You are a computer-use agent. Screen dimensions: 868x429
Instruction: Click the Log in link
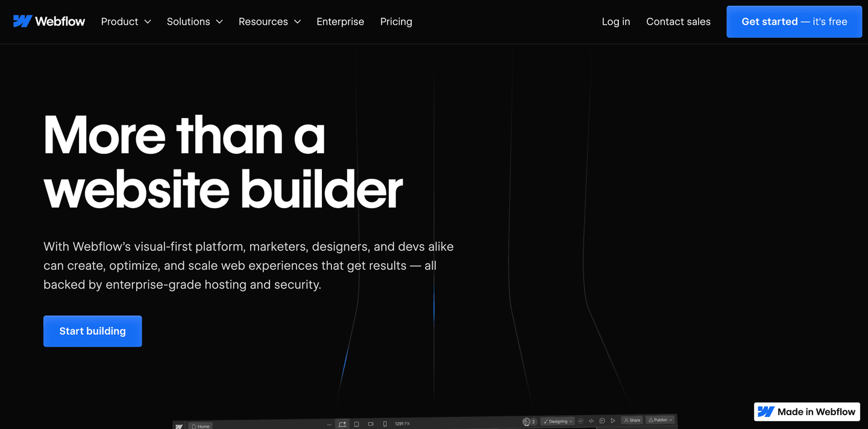[615, 21]
